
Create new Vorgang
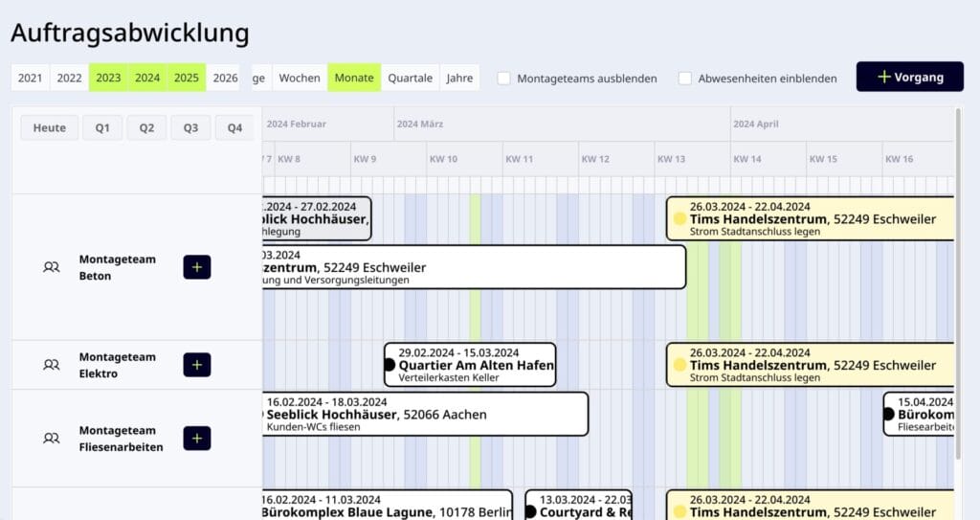tap(909, 77)
